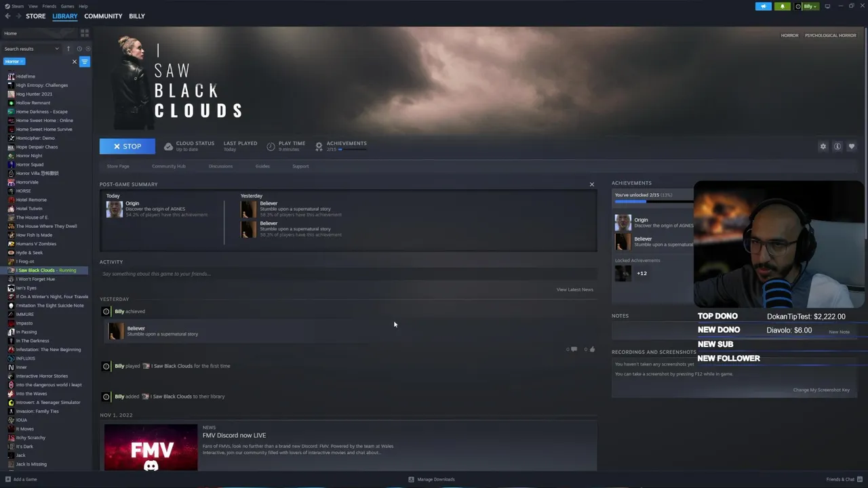Image resolution: width=868 pixels, height=488 pixels.
Task: Click the PSYCHOLOGICAL HORROR tag
Action: [x=831, y=35]
